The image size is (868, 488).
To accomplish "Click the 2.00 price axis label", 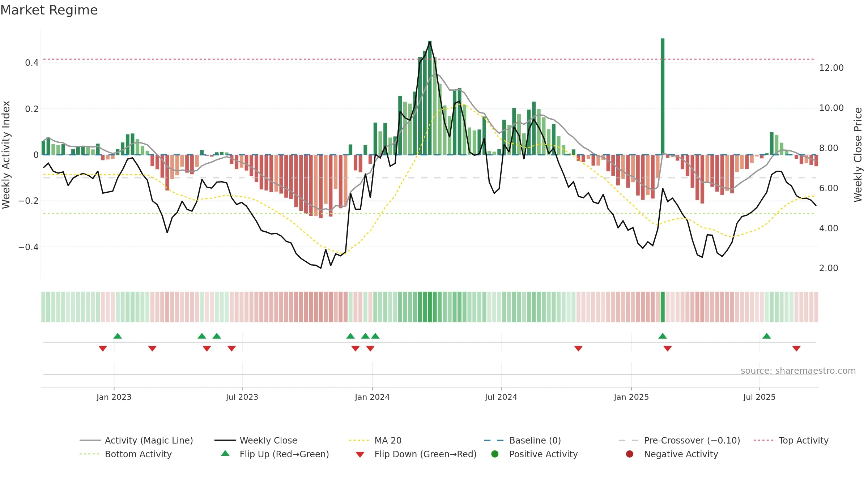I will click(829, 268).
